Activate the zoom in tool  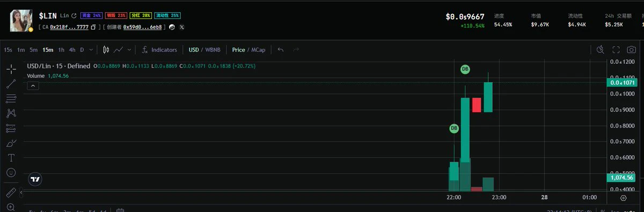11,207
